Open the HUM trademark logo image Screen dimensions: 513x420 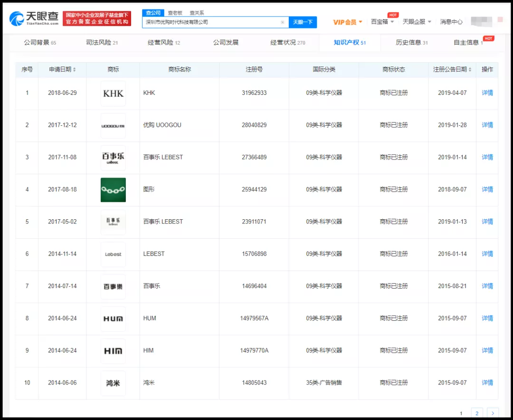point(113,318)
